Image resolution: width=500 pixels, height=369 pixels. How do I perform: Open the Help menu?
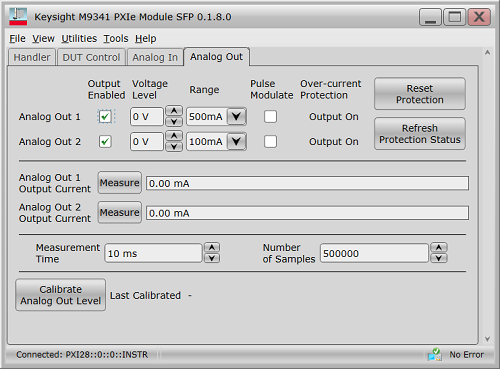[146, 39]
